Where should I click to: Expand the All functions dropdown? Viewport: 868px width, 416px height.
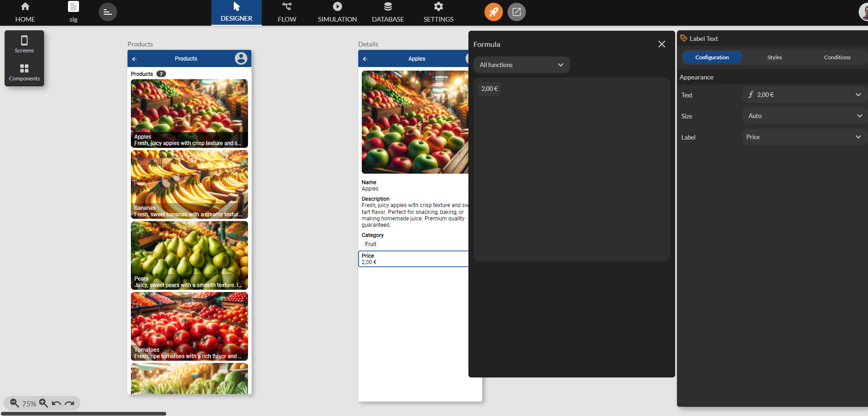(x=521, y=65)
